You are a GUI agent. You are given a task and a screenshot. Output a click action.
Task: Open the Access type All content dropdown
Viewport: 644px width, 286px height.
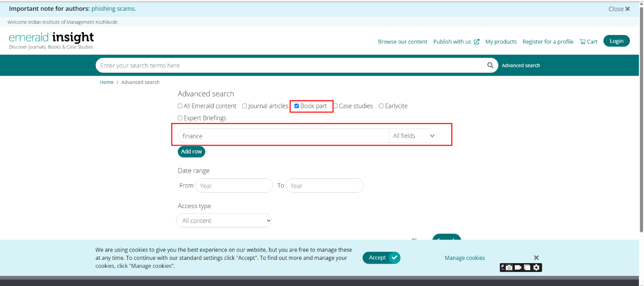224,221
